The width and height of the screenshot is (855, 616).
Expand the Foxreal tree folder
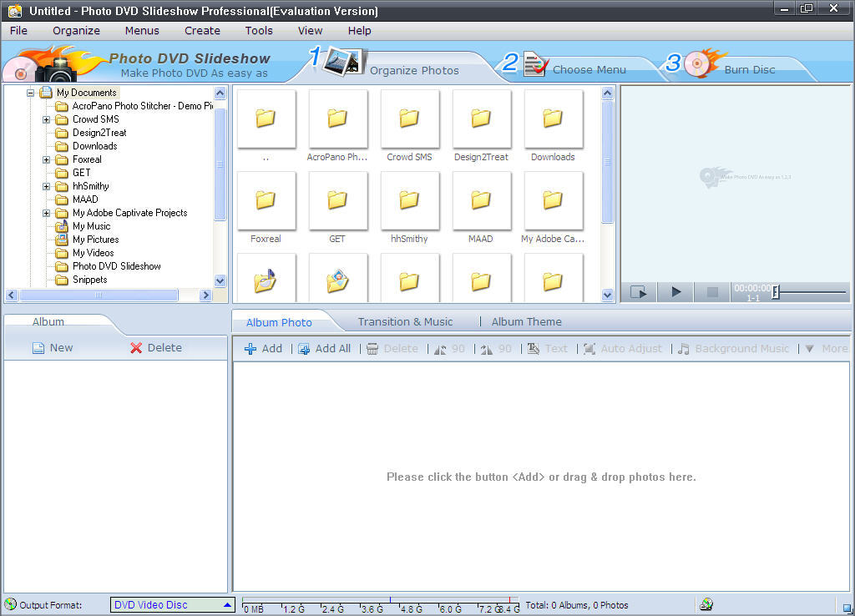click(47, 159)
